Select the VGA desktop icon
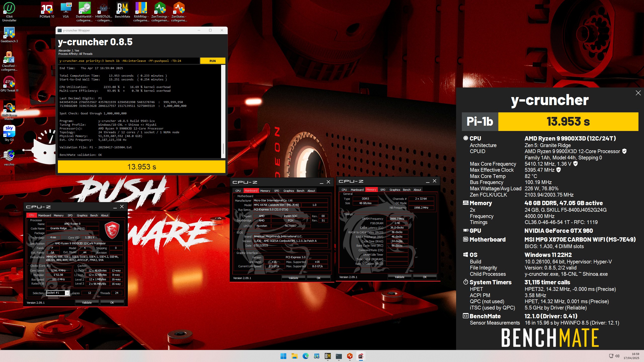 click(66, 10)
